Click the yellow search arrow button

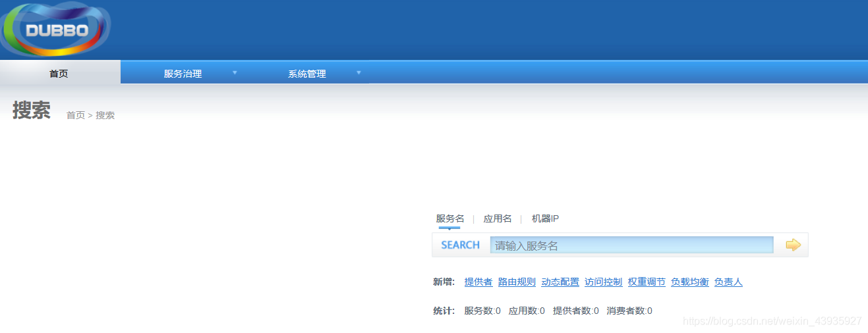pos(793,245)
